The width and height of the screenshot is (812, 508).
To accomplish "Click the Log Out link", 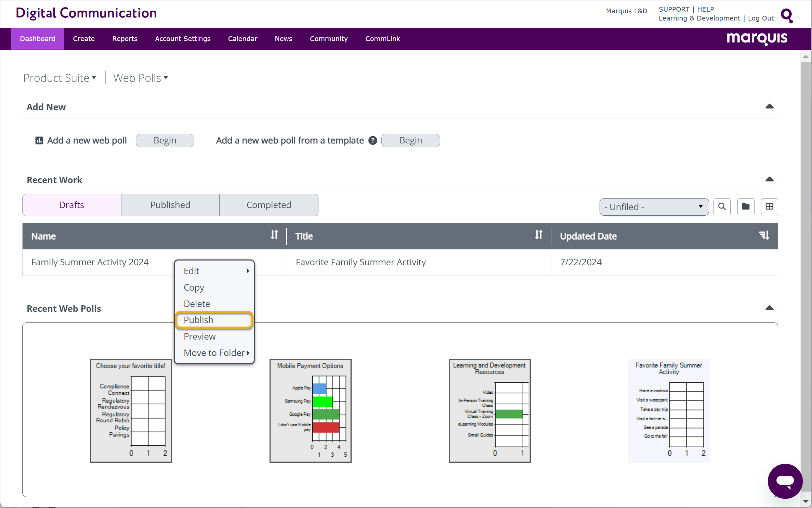I will 761,18.
